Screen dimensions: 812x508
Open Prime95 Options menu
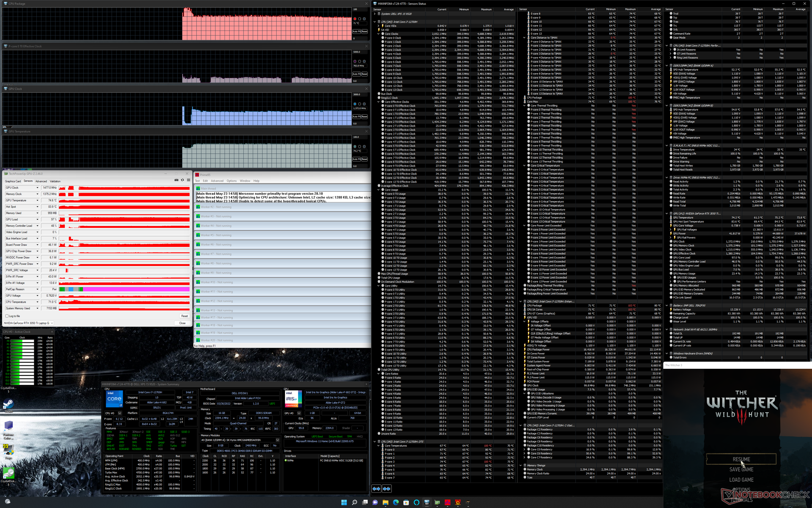tap(231, 181)
